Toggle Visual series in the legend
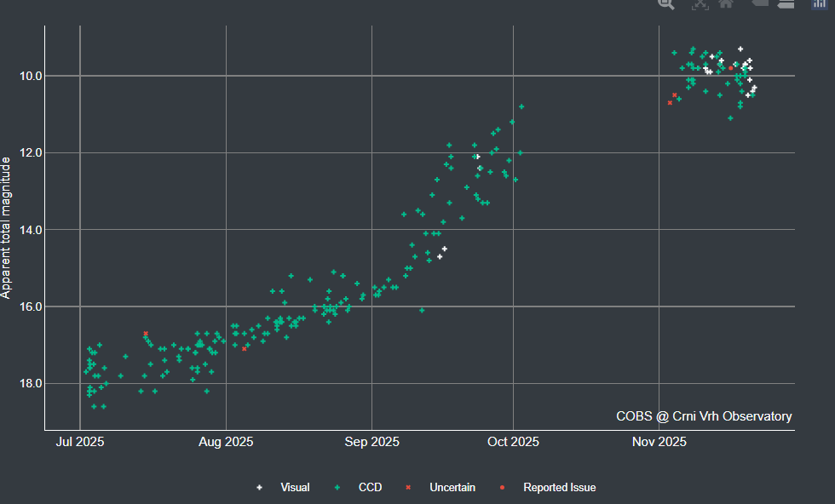This screenshot has width=835, height=504. [283, 488]
